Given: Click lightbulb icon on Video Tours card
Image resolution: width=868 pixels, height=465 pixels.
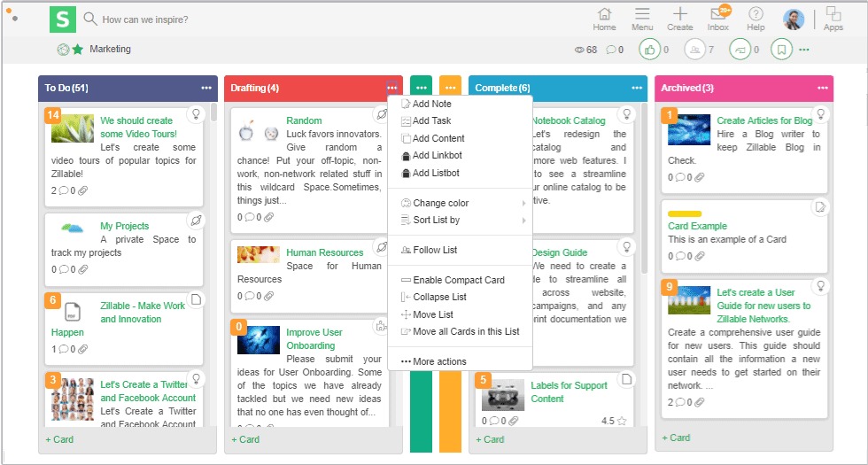Looking at the screenshot, I should 196,114.
